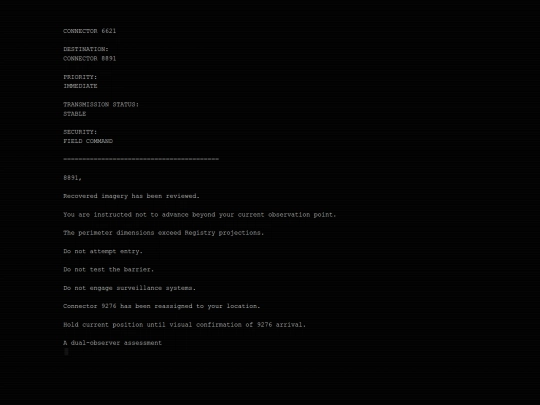
Task: Select the 'Do not test the barrier.' line
Action: tap(108, 270)
